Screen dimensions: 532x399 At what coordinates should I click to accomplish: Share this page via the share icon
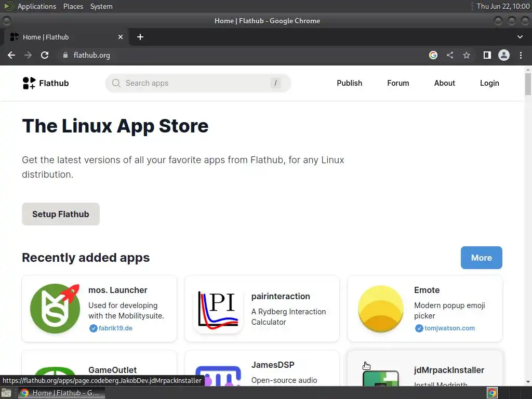[x=450, y=55]
